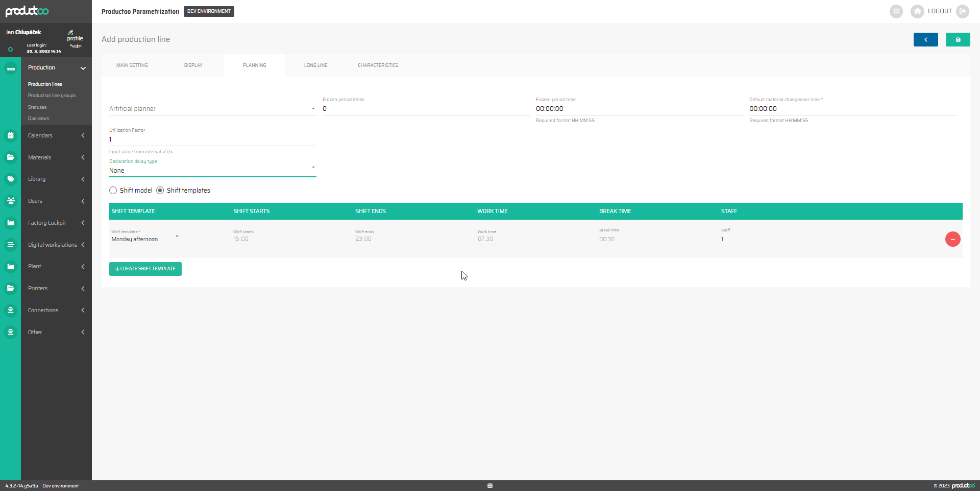Click the Create Shift Template button
Screen dimensions: 980x491
point(145,269)
